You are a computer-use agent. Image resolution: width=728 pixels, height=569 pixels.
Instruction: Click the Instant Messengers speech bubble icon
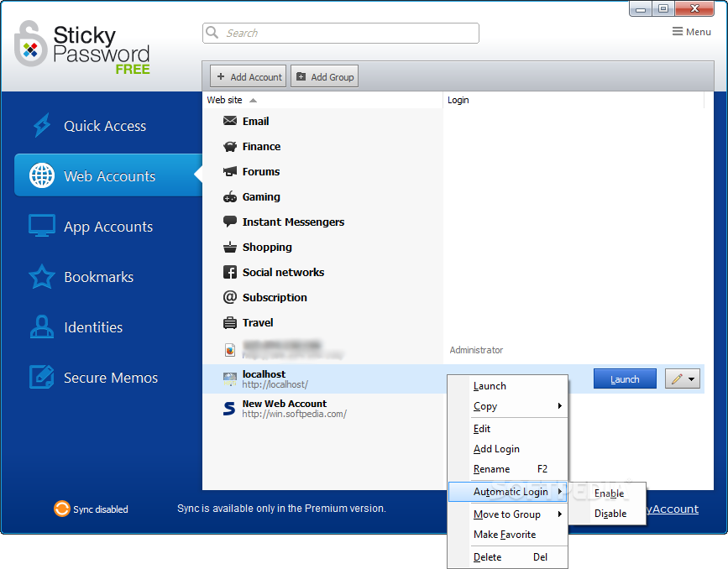(230, 222)
